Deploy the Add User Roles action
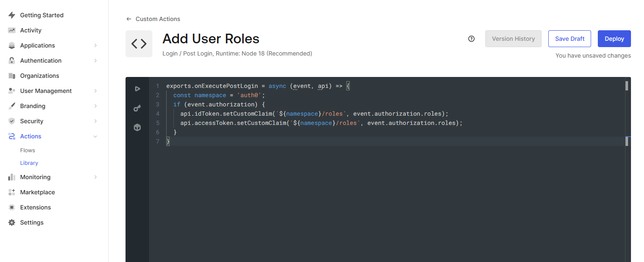Viewport: 644px width, 262px height. (x=614, y=38)
